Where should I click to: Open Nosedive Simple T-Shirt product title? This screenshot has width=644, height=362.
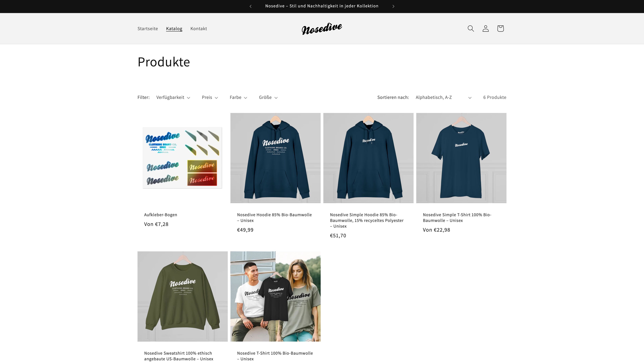point(457,218)
